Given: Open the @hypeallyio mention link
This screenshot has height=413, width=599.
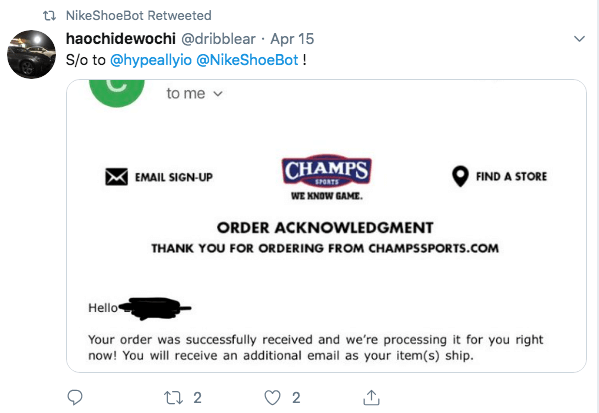Looking at the screenshot, I should click(151, 60).
